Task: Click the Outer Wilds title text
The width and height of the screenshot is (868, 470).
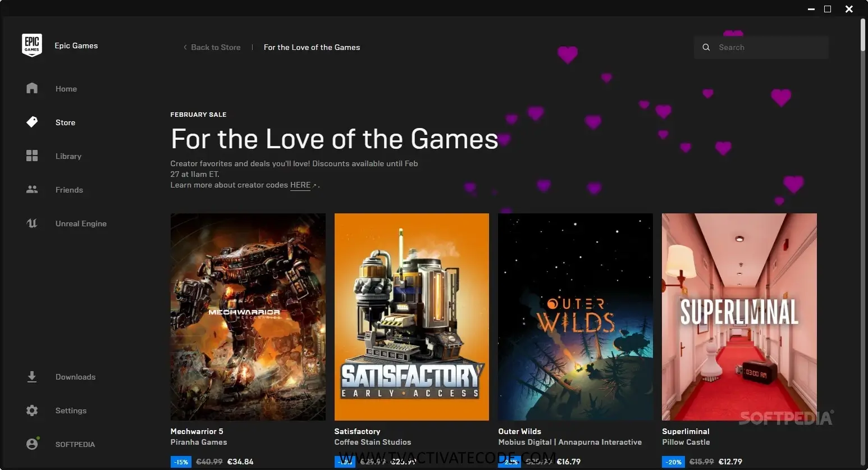Action: tap(520, 431)
